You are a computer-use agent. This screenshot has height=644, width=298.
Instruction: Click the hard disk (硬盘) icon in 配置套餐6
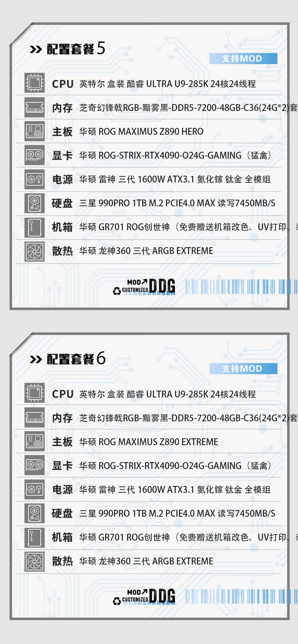point(35,513)
